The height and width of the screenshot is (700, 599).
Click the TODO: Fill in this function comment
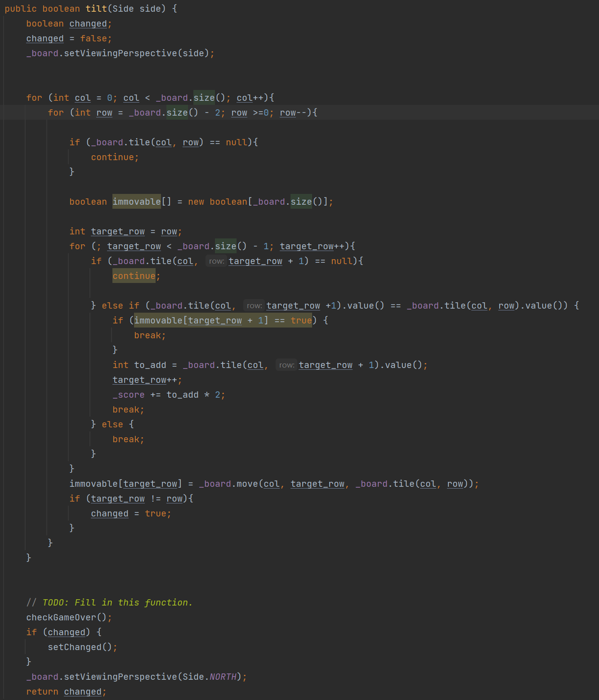[x=117, y=602]
